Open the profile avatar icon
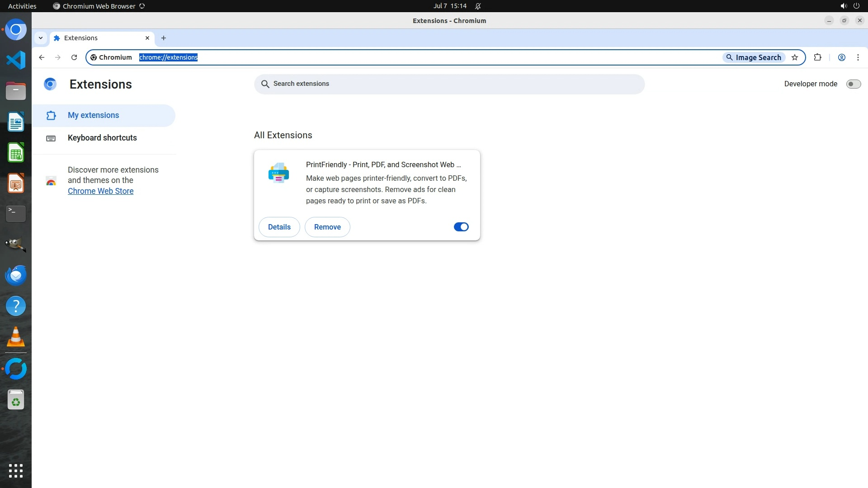Viewport: 868px width, 488px height. pyautogui.click(x=841, y=57)
